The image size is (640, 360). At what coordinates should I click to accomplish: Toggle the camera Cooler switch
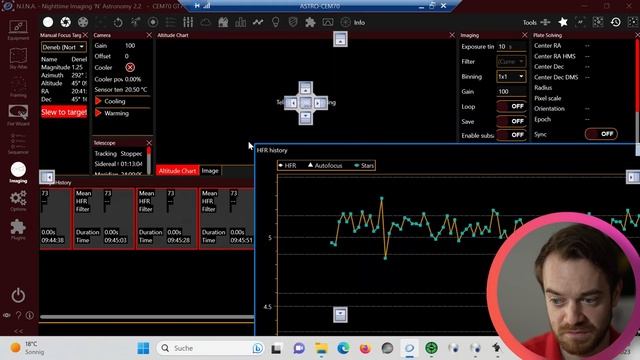pyautogui.click(x=130, y=67)
